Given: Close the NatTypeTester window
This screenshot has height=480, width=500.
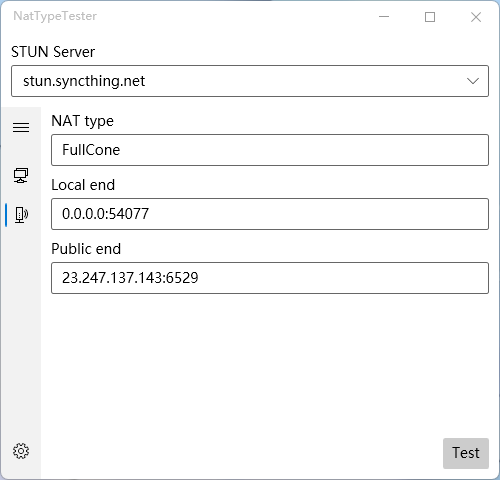Looking at the screenshot, I should tap(476, 17).
